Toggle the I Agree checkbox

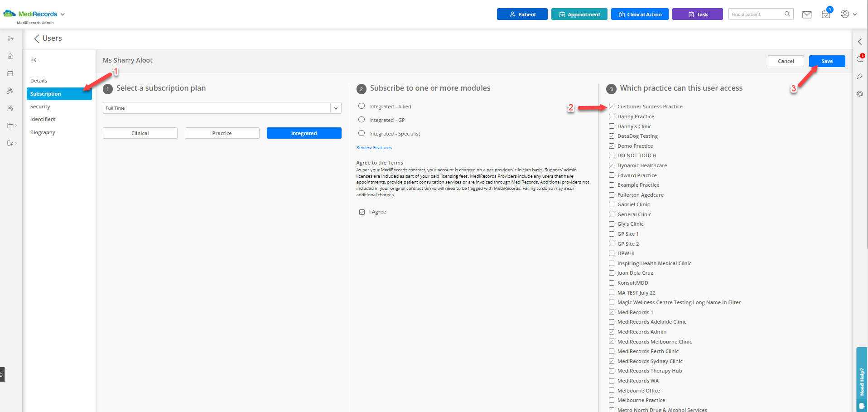coord(362,212)
